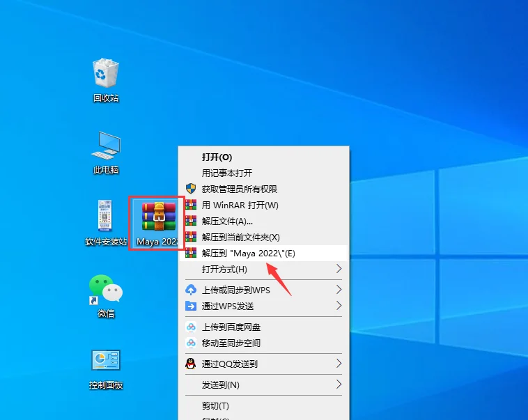Expand the 发送到(N) submenu arrow
The image size is (528, 420).
click(339, 384)
